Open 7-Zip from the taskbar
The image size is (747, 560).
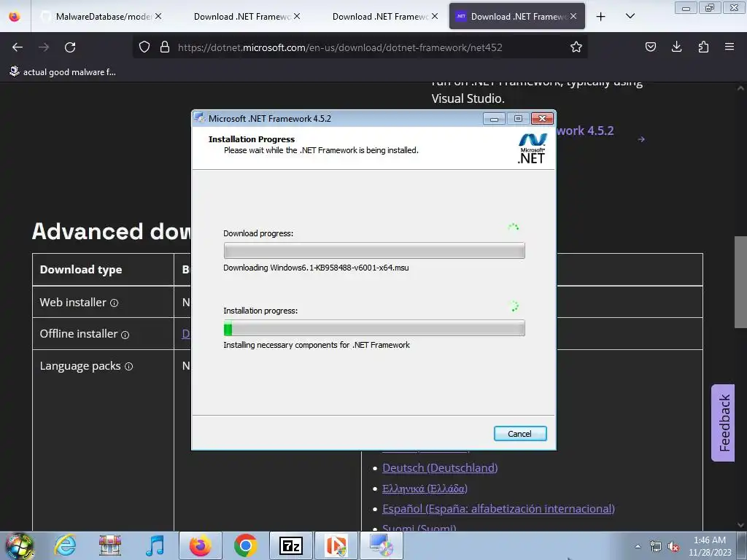(290, 545)
